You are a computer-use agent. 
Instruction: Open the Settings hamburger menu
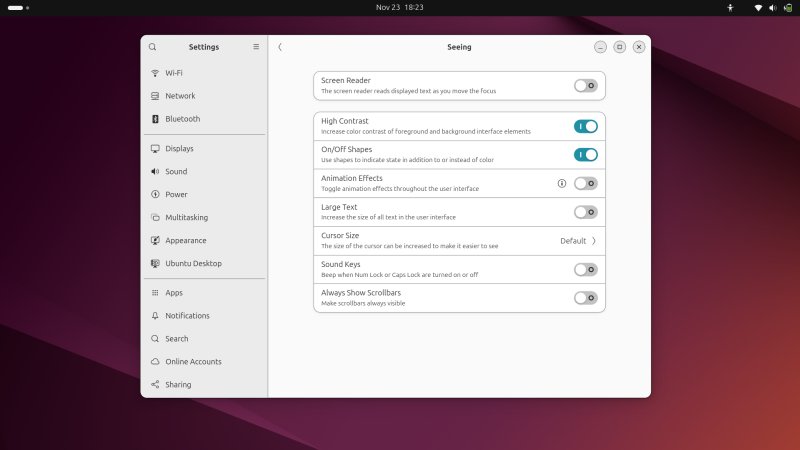[x=256, y=47]
